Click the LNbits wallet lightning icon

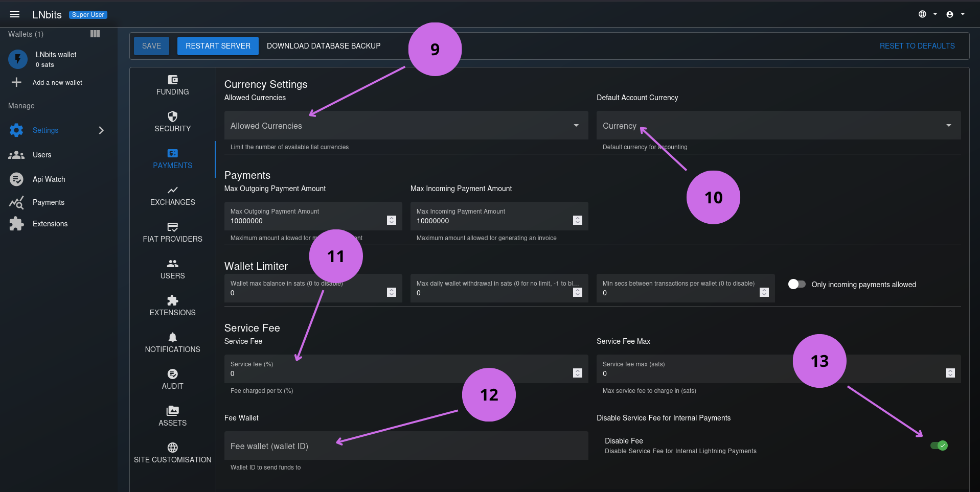[x=18, y=59]
